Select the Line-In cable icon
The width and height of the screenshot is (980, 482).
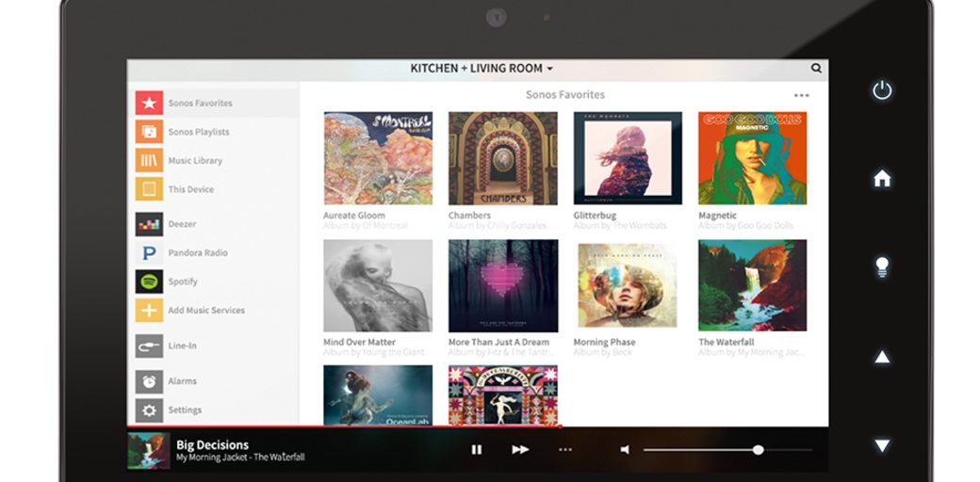coord(150,345)
